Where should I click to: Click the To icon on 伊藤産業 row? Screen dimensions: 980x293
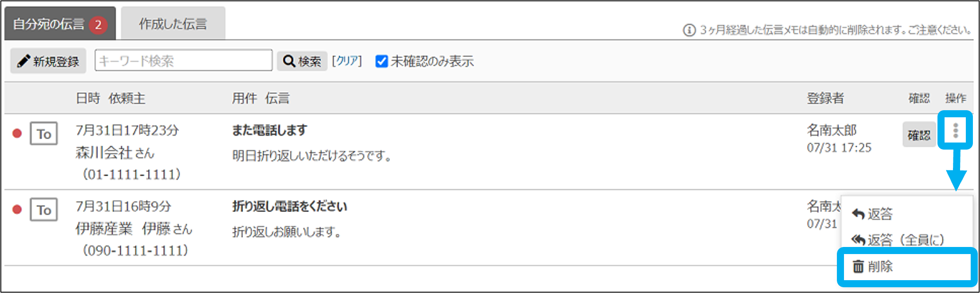pyautogui.click(x=43, y=209)
